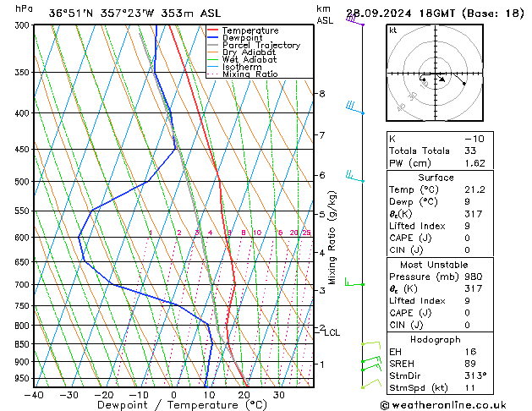The image size is (532, 411).
Task: Click the K index value -10
Action: pyautogui.click(x=474, y=139)
